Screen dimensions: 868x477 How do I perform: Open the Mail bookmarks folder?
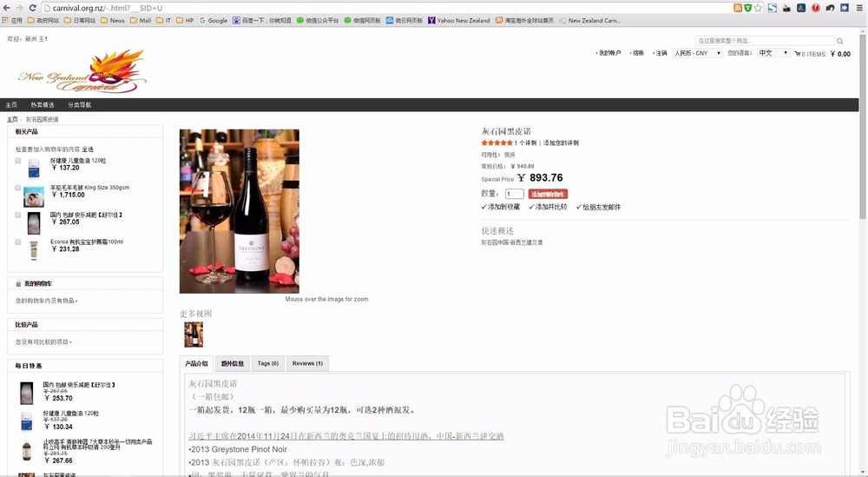click(x=141, y=21)
